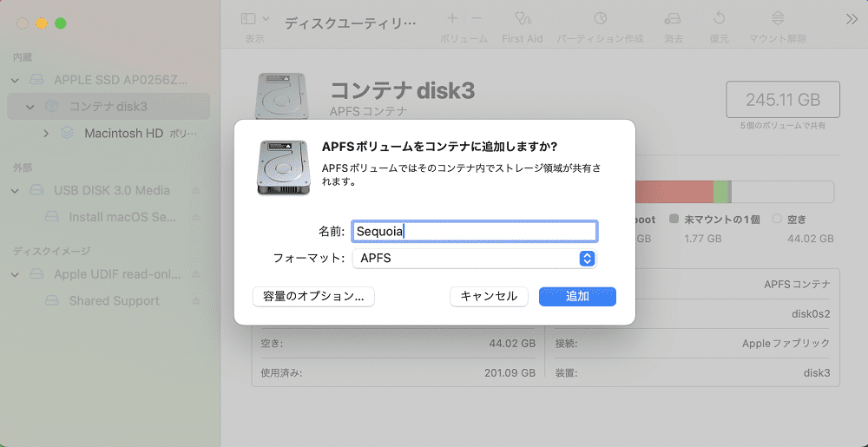This screenshot has height=447, width=868.
Task: Select コンテナ disk3 in sidebar
Action: [108, 106]
